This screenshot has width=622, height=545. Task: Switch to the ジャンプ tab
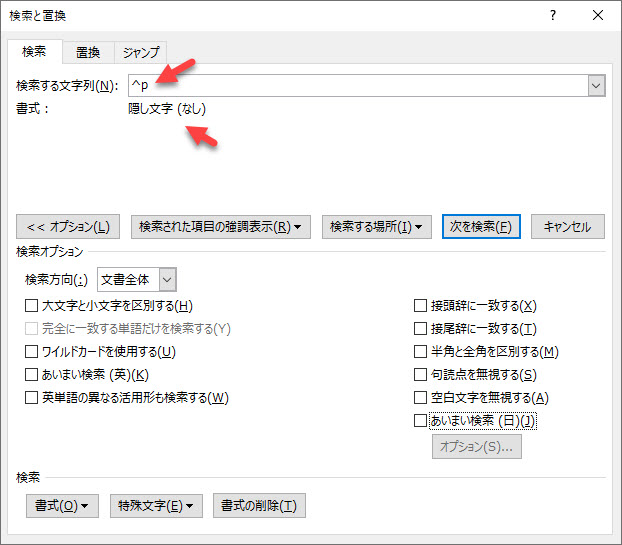point(139,52)
